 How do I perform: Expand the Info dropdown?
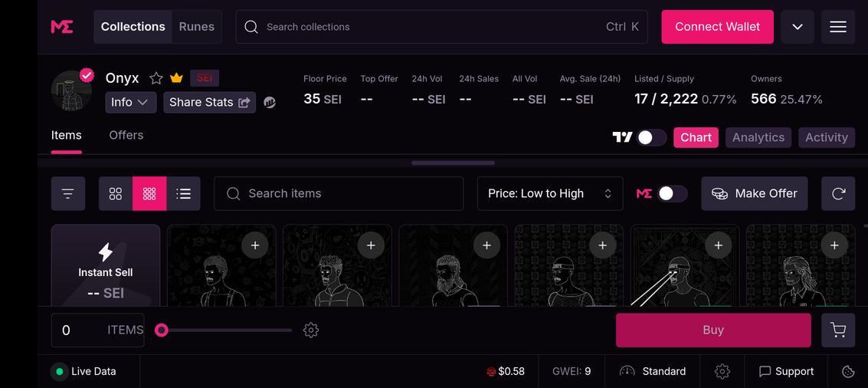point(130,103)
